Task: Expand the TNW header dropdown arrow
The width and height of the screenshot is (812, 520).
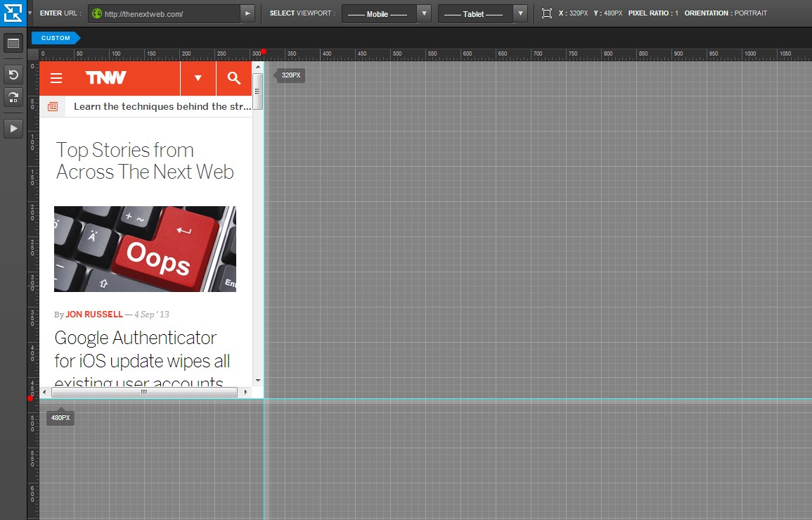Action: [x=198, y=78]
